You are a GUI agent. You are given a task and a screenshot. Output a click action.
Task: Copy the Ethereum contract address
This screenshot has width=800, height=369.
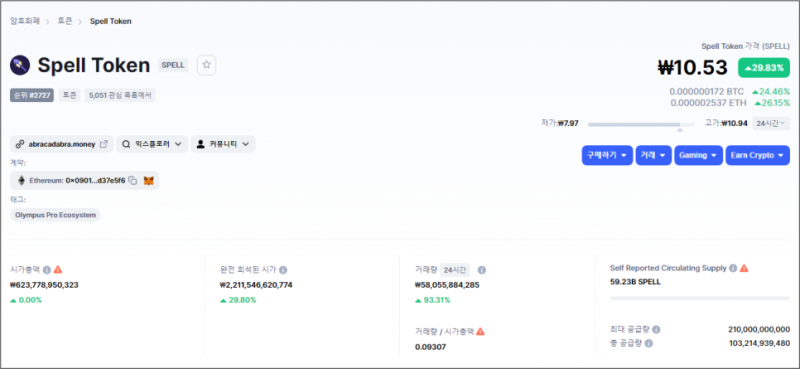(133, 180)
